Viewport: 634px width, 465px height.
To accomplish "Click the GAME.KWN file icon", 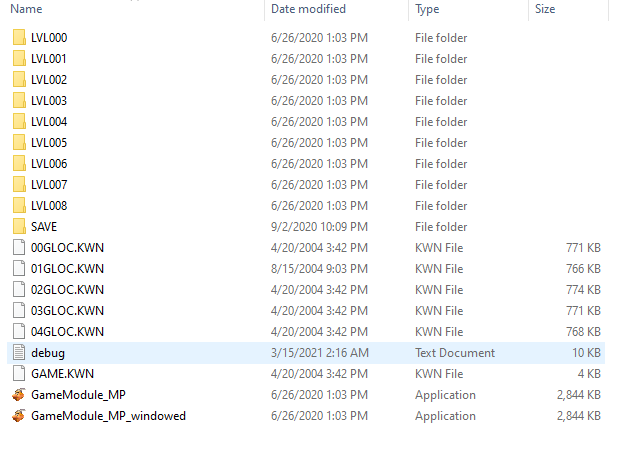I will point(19,374).
